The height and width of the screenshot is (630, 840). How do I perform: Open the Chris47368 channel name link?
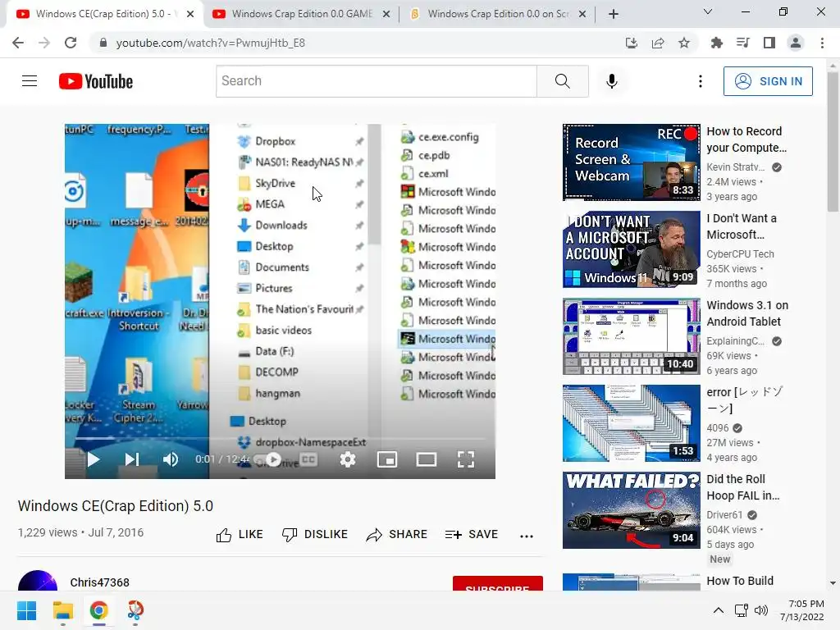[x=99, y=582]
